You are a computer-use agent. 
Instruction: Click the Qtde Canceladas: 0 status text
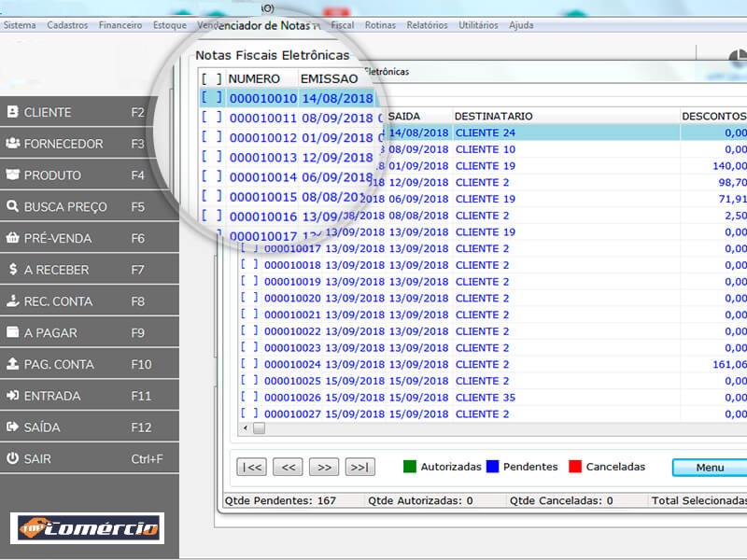(x=561, y=500)
